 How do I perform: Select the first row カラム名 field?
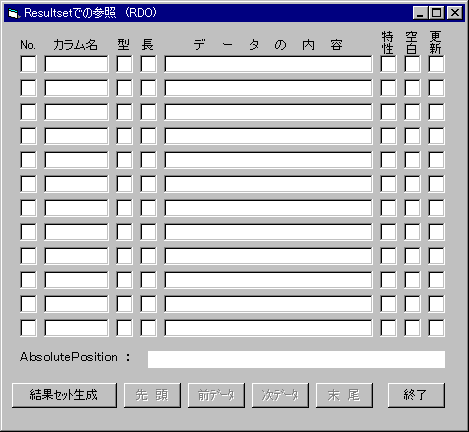[x=76, y=64]
